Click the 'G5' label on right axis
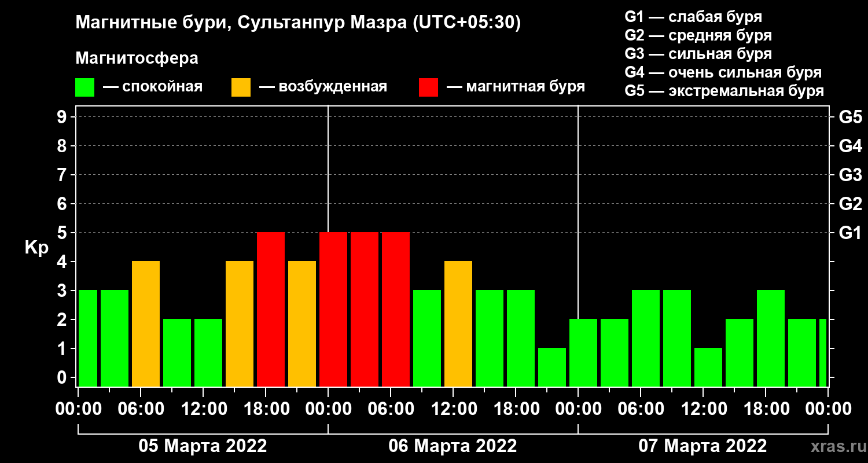The width and height of the screenshot is (868, 463). (850, 117)
